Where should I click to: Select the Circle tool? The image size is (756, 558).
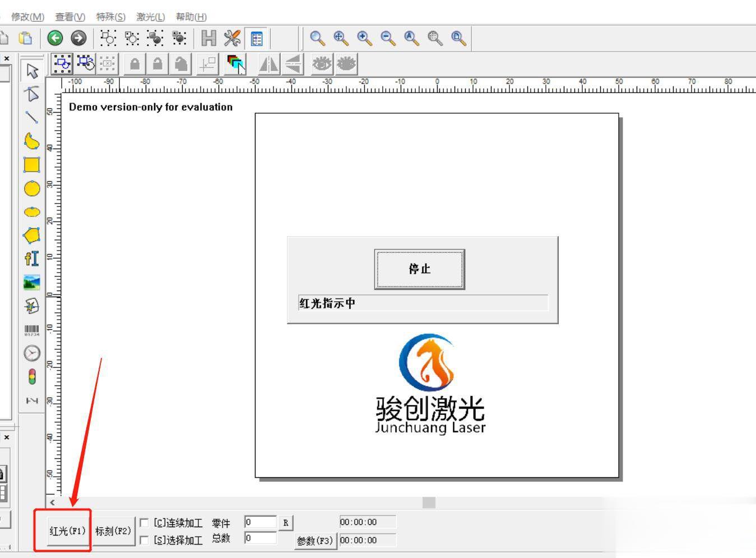(32, 188)
